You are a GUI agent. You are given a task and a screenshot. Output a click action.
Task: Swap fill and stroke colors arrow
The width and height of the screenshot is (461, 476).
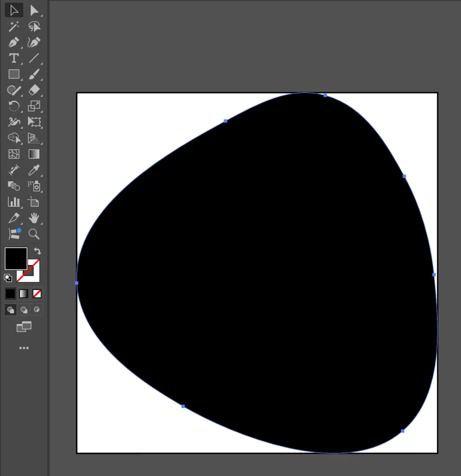point(37,251)
